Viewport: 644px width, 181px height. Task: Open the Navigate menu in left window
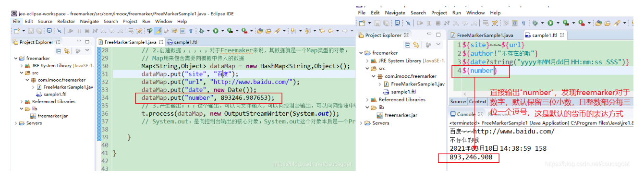pos(89,22)
